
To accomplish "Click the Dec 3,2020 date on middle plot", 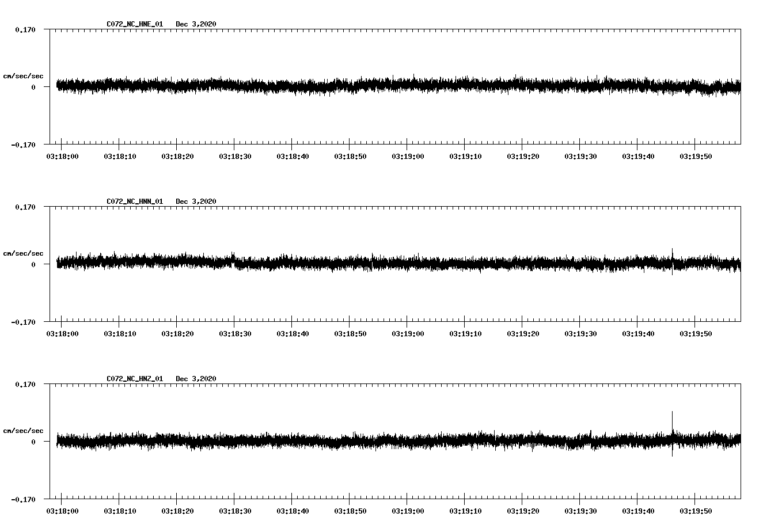I will [x=196, y=200].
